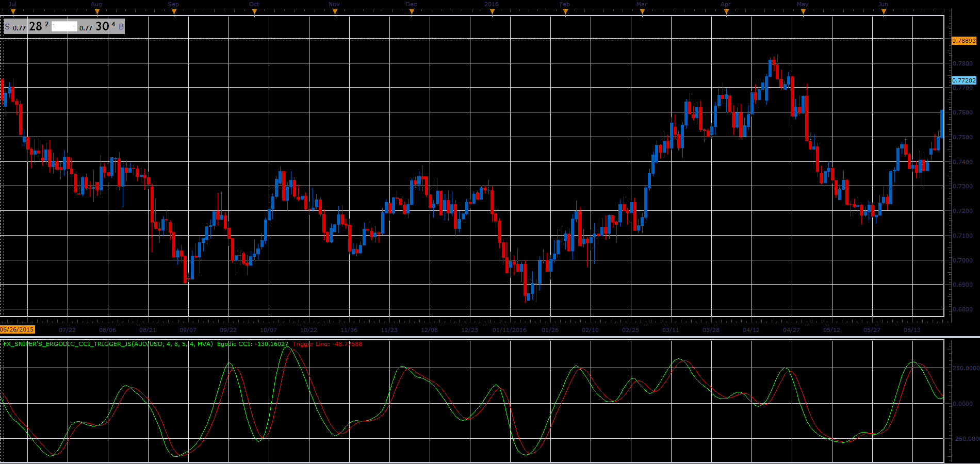Click the 03/11 date axis label
Image resolution: width=980 pixels, height=464 pixels.
pyautogui.click(x=671, y=330)
